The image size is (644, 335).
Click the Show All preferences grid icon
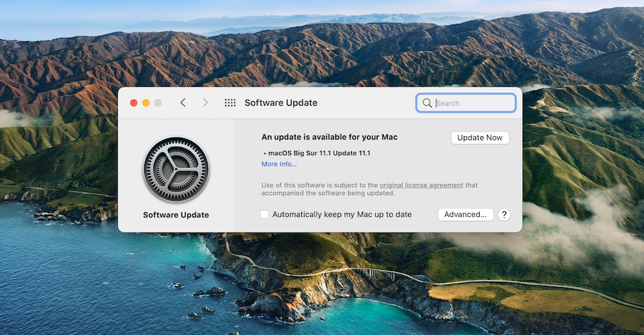(x=230, y=103)
